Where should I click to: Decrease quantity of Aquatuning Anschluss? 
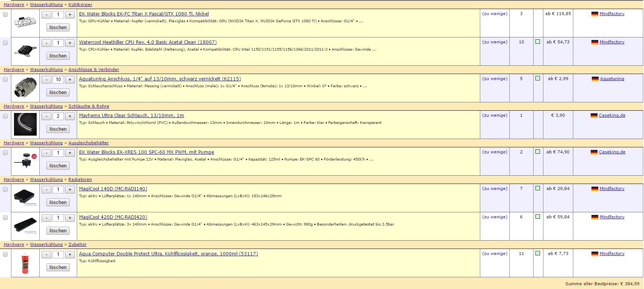tap(47, 80)
